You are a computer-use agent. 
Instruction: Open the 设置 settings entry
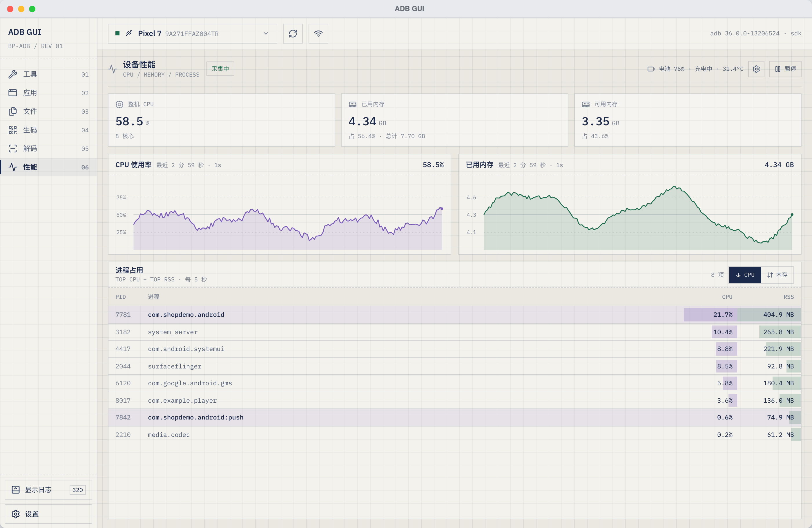(x=48, y=514)
